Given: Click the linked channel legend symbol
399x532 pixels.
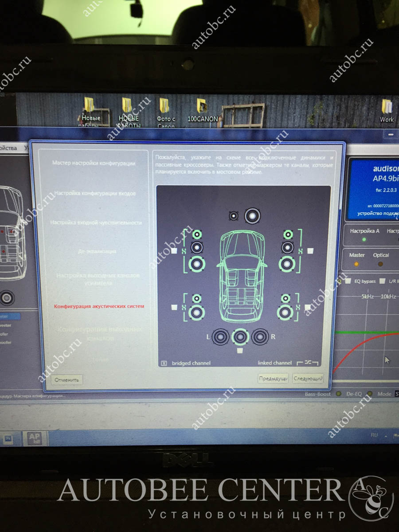Looking at the screenshot, I should pyautogui.click(x=308, y=363).
